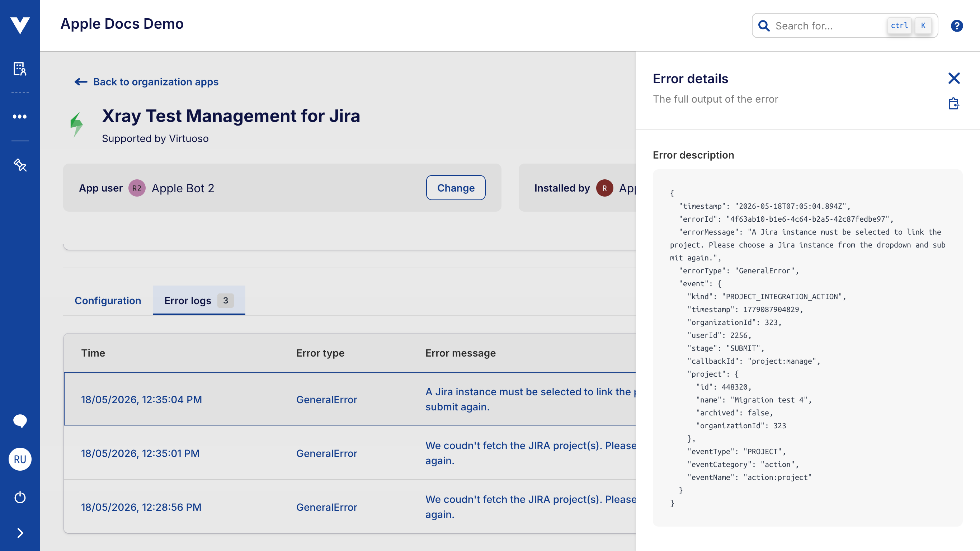The height and width of the screenshot is (551, 980).
Task: Click the help question mark icon
Action: (956, 26)
